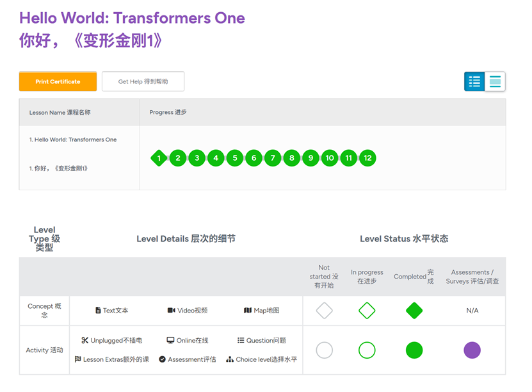Click the in-progress activity green ring
This screenshot has width=532, height=392.
click(367, 350)
